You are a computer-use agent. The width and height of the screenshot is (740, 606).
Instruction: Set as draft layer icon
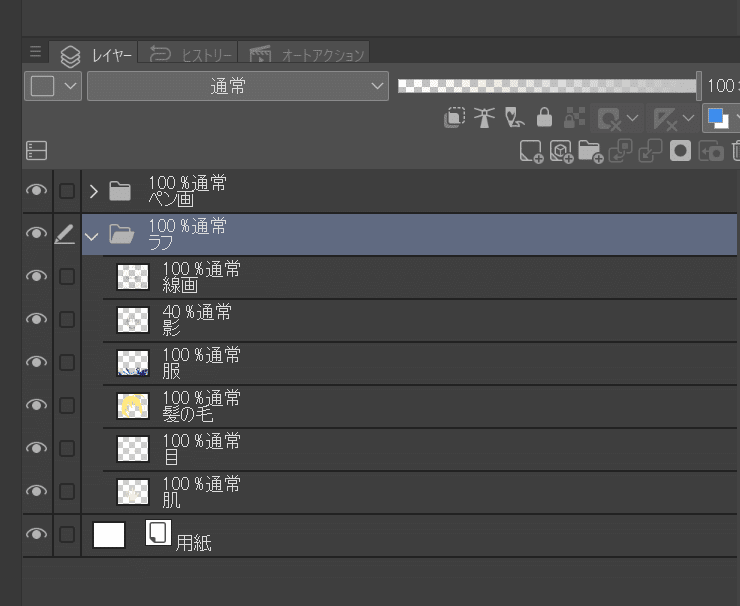514,118
